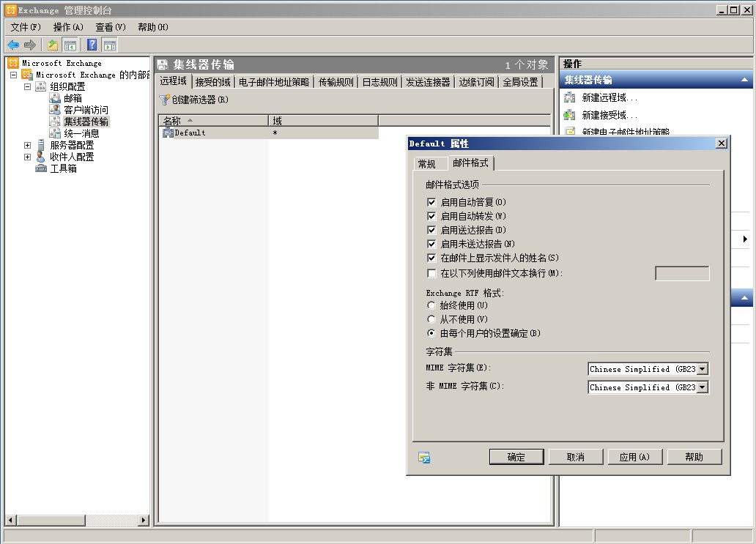Collapse the 集线器传输 section in actions pane
Screen dimensions: 756x544
pos(744,80)
